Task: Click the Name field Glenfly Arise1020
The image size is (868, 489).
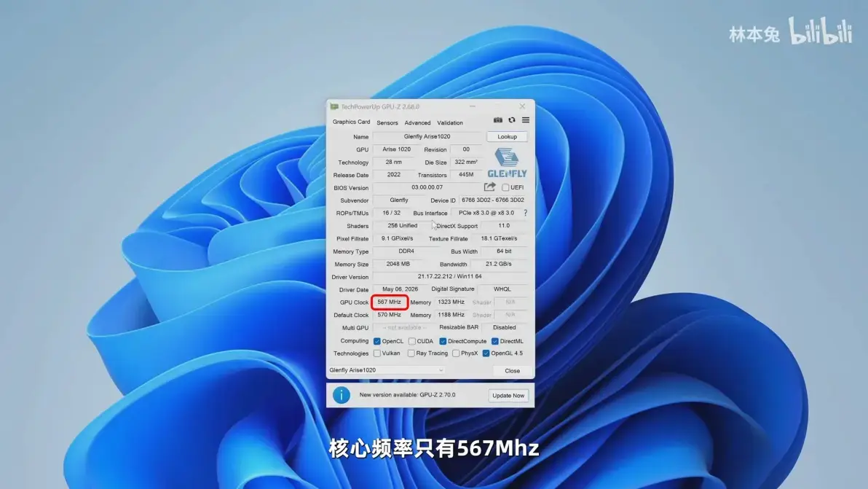Action: tap(427, 136)
